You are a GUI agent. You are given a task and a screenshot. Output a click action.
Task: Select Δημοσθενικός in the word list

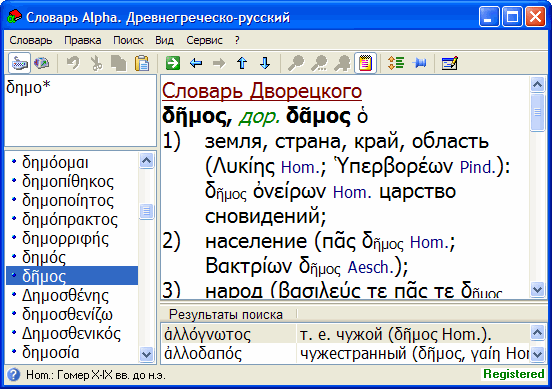[x=71, y=333]
